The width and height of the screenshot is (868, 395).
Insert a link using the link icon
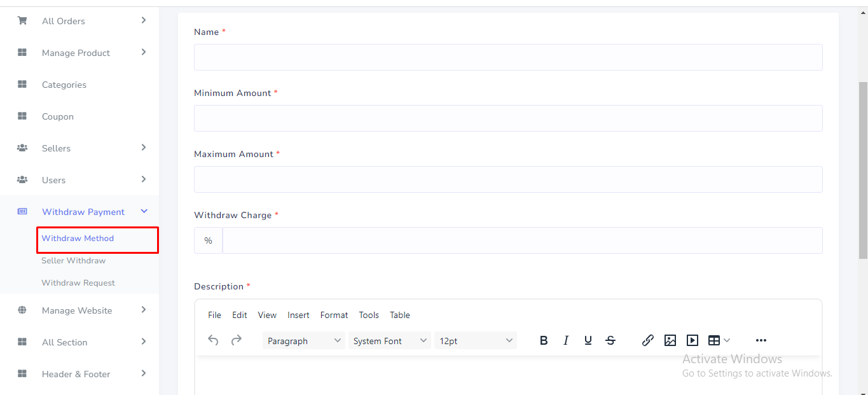pyautogui.click(x=647, y=340)
